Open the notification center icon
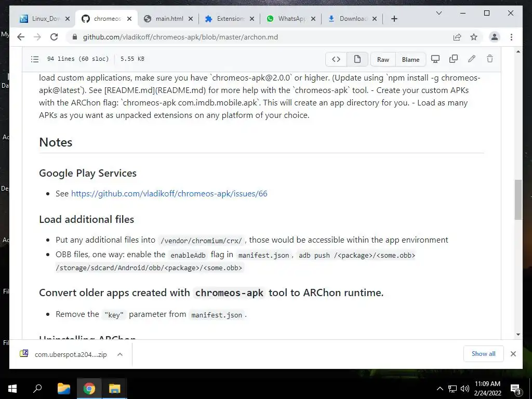This screenshot has height=399, width=532. [516, 389]
